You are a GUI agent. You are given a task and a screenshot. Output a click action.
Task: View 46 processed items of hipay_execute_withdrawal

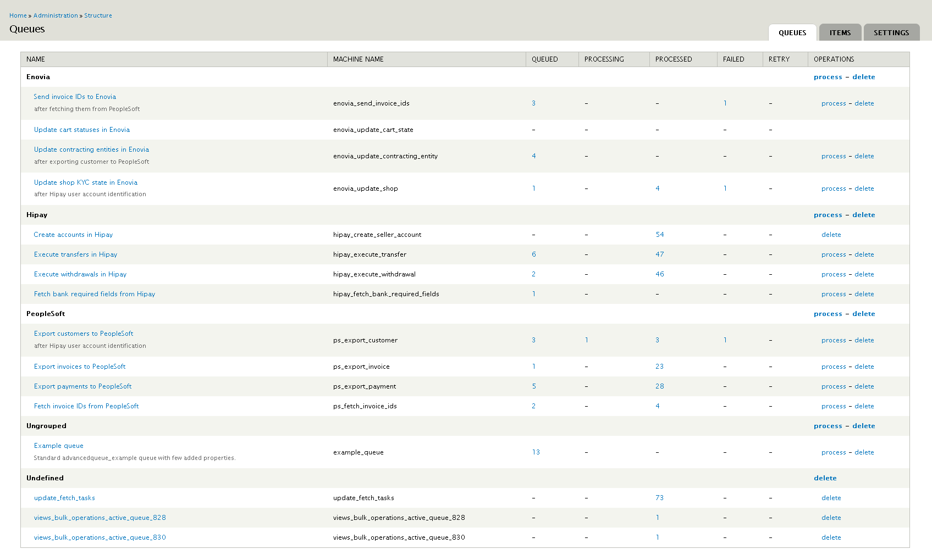(x=660, y=274)
